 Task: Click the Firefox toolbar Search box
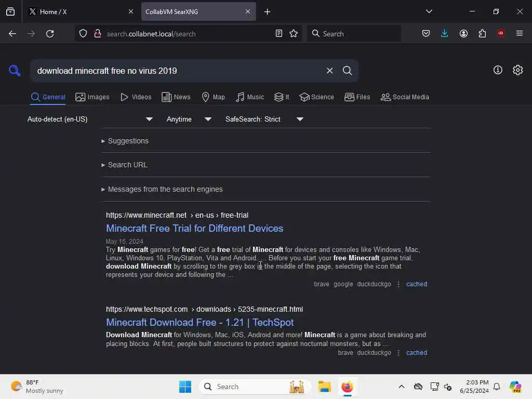tap(354, 34)
